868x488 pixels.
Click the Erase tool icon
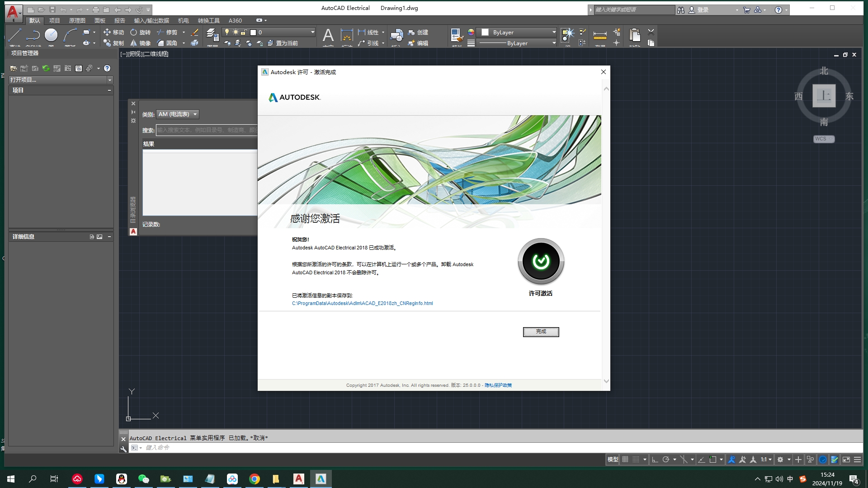tap(194, 32)
